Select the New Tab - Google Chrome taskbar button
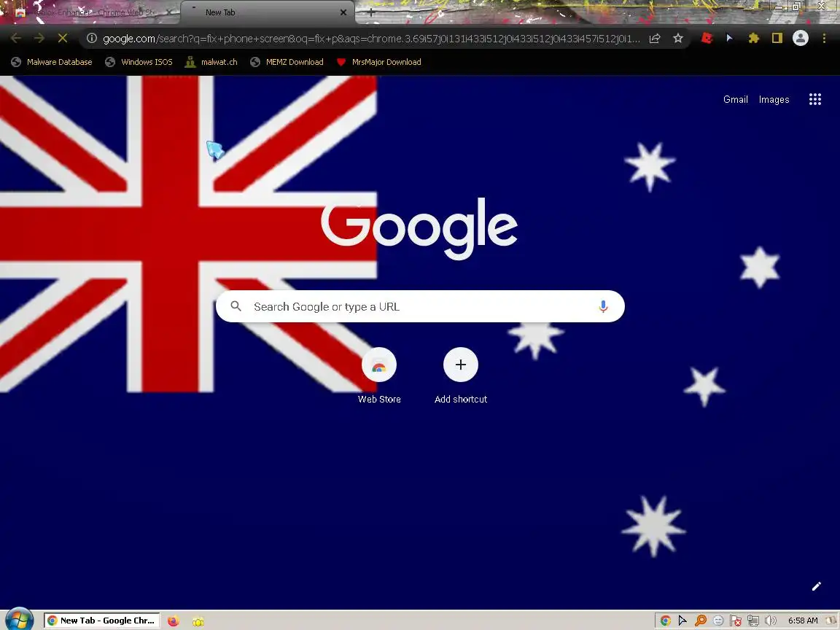Screen dimensions: 840x630 click(102, 621)
